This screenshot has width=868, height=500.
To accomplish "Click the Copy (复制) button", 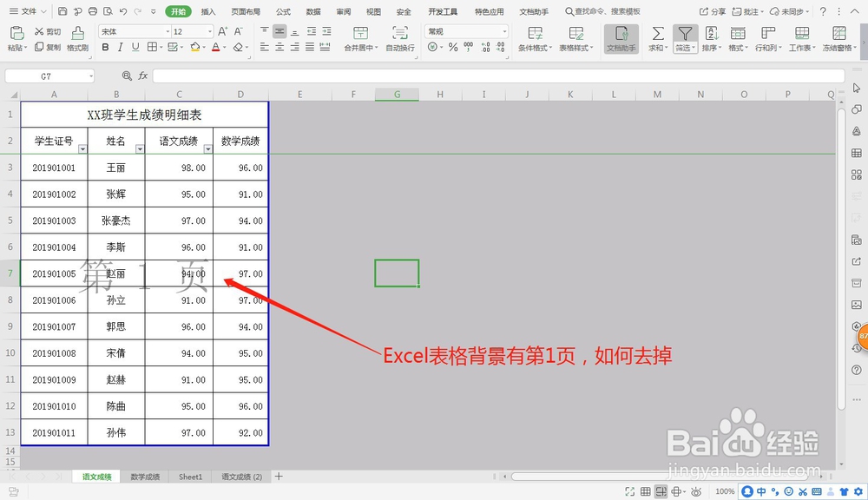I will point(48,47).
